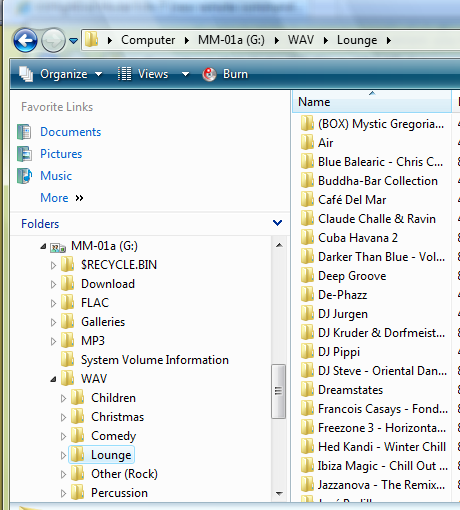Select Francois Casays - Fond... folder
The height and width of the screenshot is (510, 460).
pyautogui.click(x=383, y=409)
